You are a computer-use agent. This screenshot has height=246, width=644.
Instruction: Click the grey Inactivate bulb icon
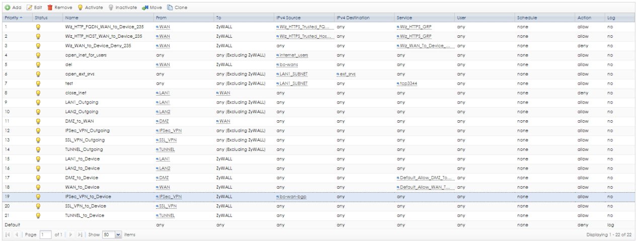click(x=111, y=8)
